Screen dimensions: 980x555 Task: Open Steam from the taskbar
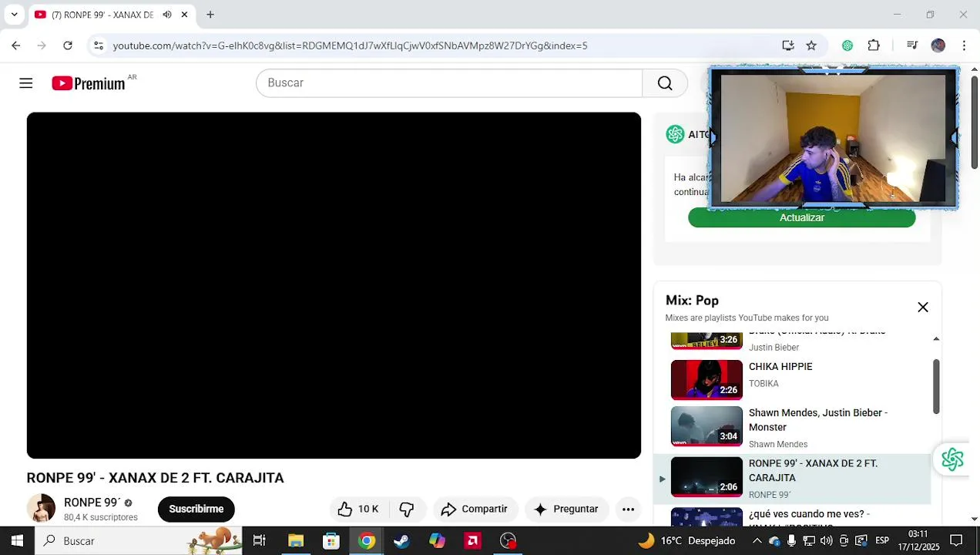401,541
